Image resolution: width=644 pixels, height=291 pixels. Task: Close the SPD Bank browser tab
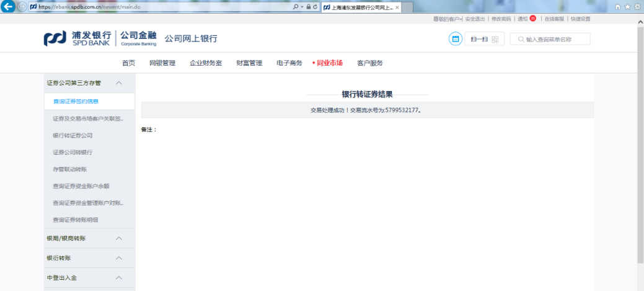point(397,7)
